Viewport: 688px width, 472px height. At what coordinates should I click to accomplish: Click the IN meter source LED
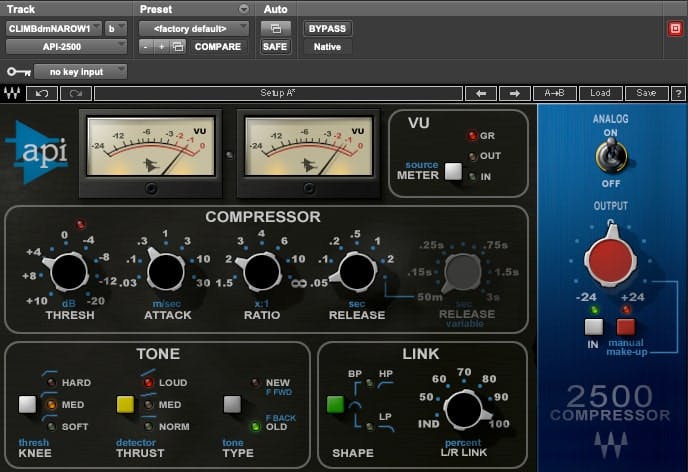coord(473,177)
